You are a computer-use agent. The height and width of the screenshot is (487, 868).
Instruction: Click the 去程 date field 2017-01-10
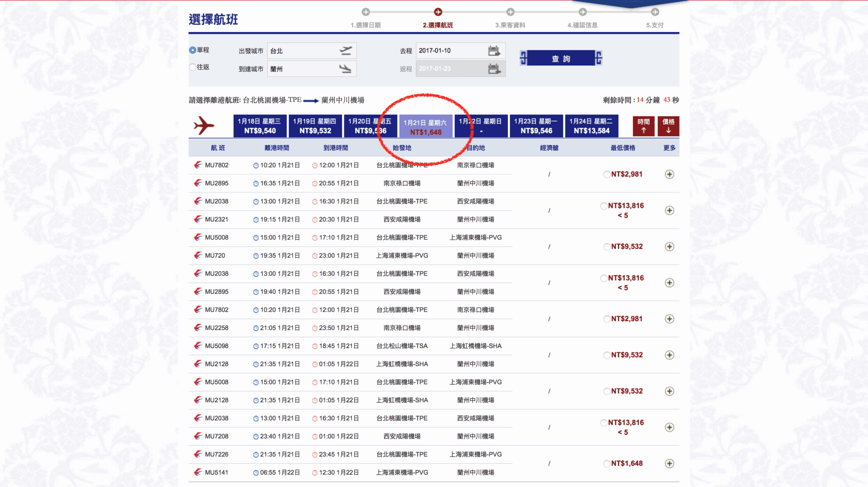461,51
